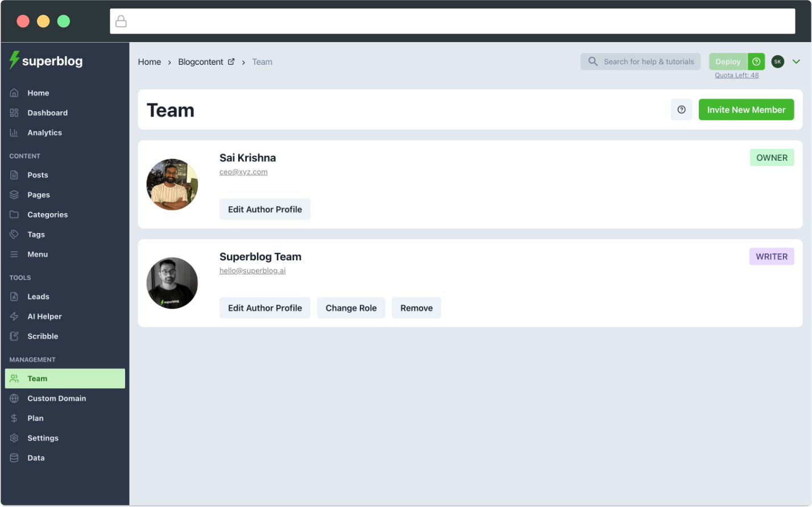The width and height of the screenshot is (812, 507).
Task: Click the Invite New Member button
Action: [746, 109]
